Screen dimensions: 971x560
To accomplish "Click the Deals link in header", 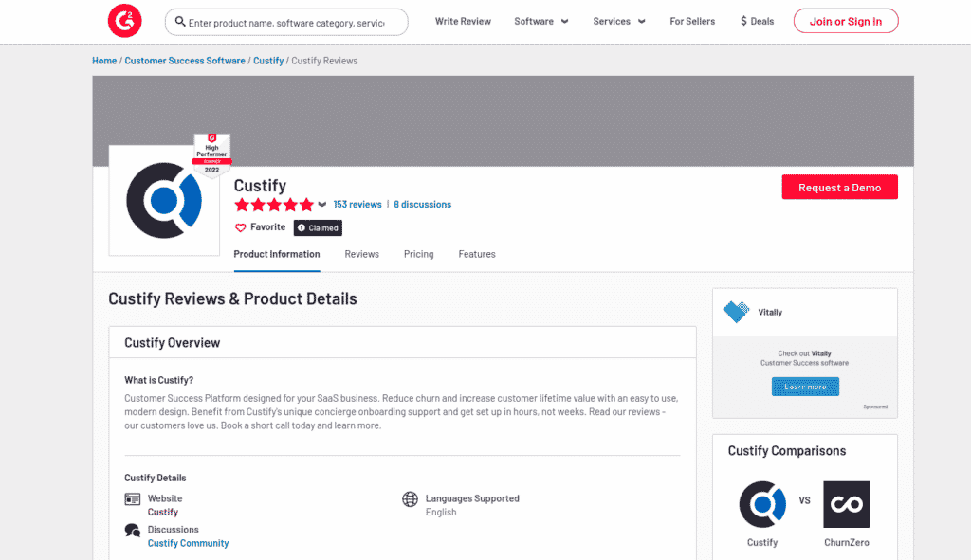I will point(762,21).
